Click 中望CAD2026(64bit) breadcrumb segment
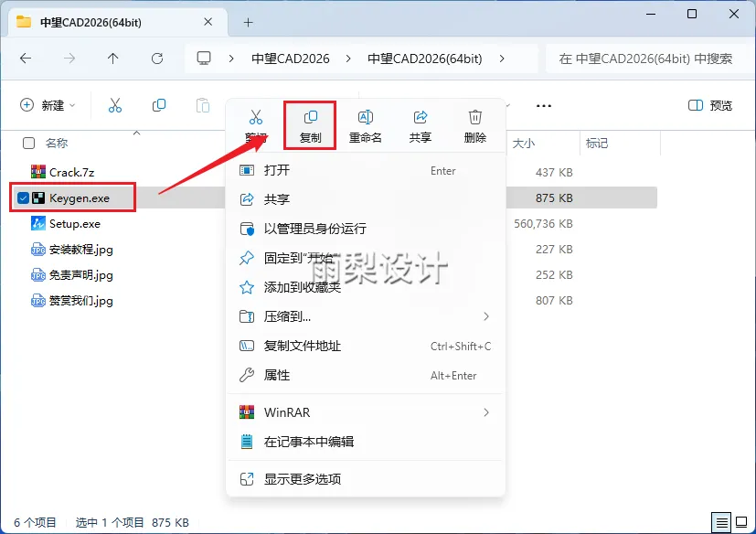 point(425,59)
